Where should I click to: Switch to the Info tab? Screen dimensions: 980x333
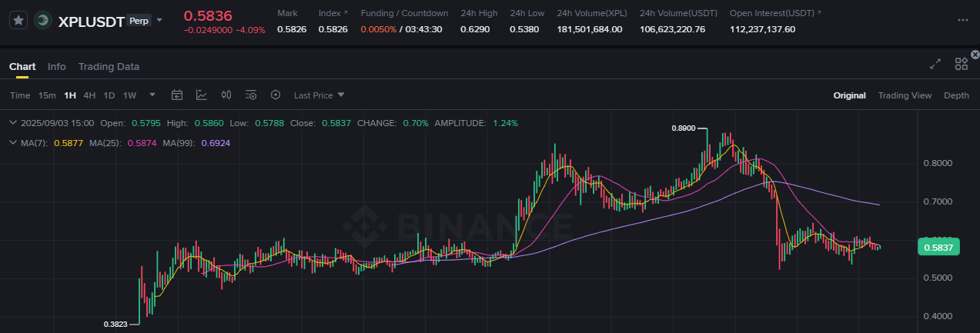(57, 67)
